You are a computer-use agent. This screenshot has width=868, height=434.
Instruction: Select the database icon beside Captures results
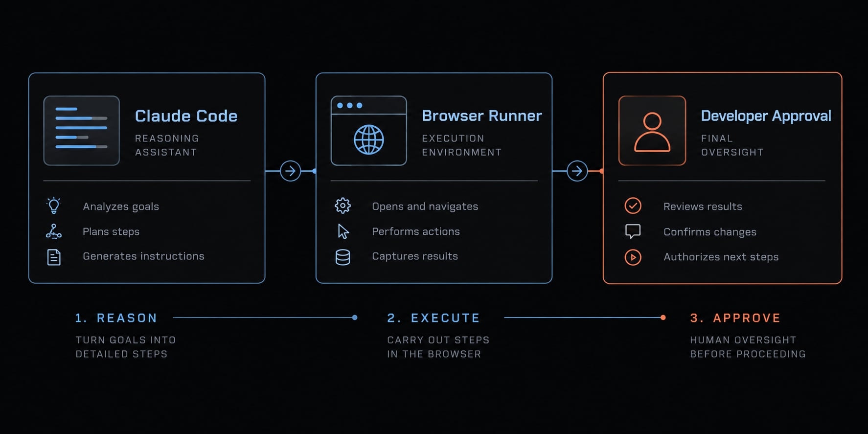(343, 257)
